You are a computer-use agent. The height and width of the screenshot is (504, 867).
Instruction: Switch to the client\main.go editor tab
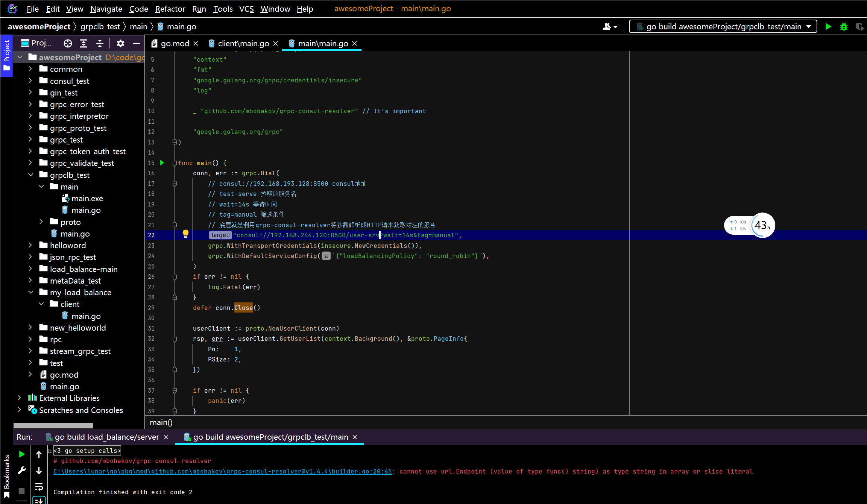click(243, 44)
